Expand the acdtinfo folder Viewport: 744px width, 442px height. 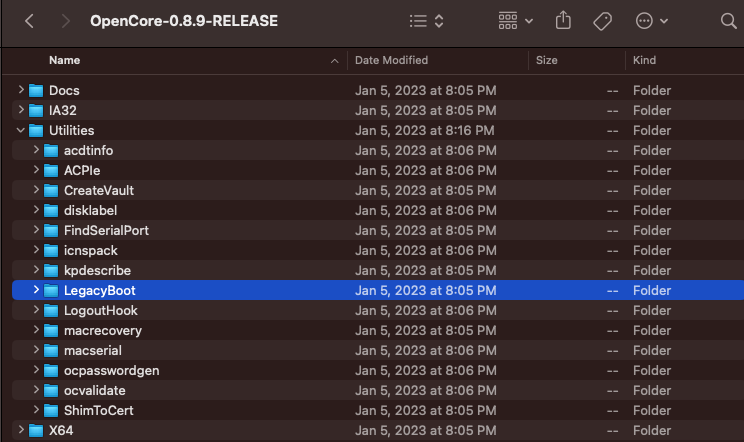coord(36,149)
